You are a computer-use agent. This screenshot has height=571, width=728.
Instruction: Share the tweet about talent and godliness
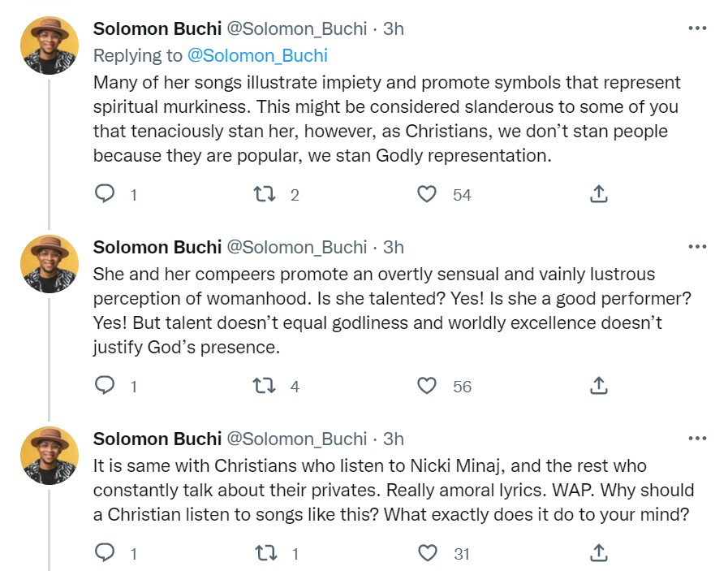[598, 387]
